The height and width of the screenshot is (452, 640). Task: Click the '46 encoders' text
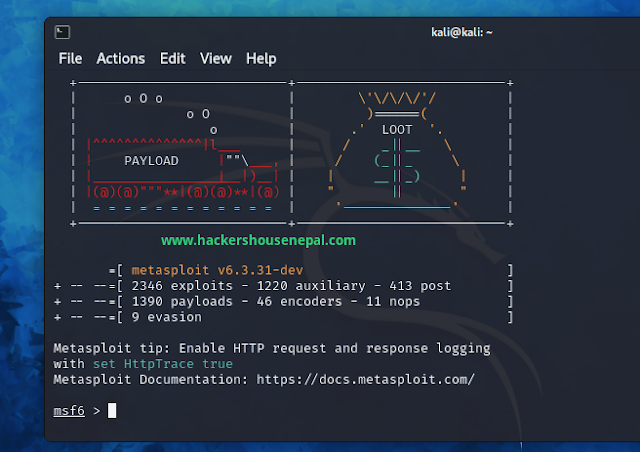click(299, 302)
